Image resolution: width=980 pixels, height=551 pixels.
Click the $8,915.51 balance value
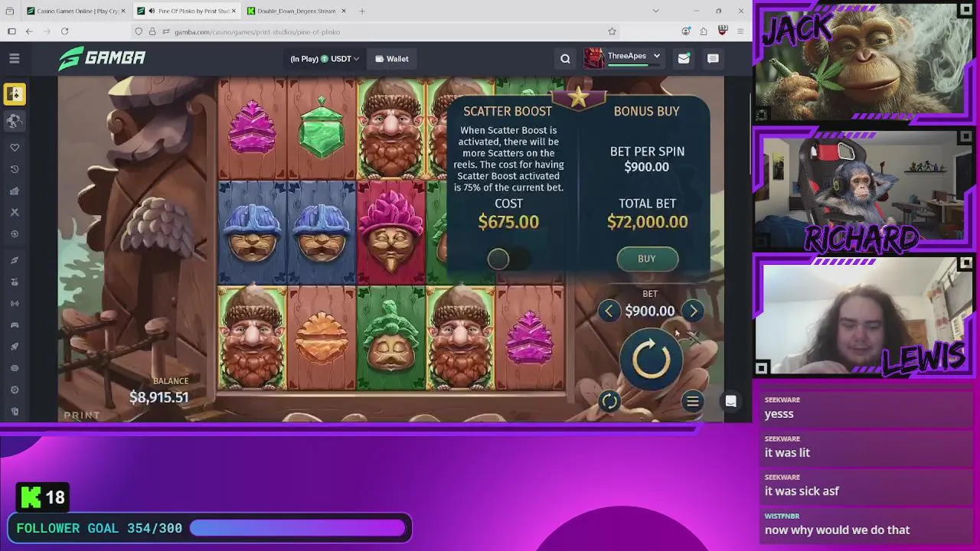pyautogui.click(x=158, y=397)
